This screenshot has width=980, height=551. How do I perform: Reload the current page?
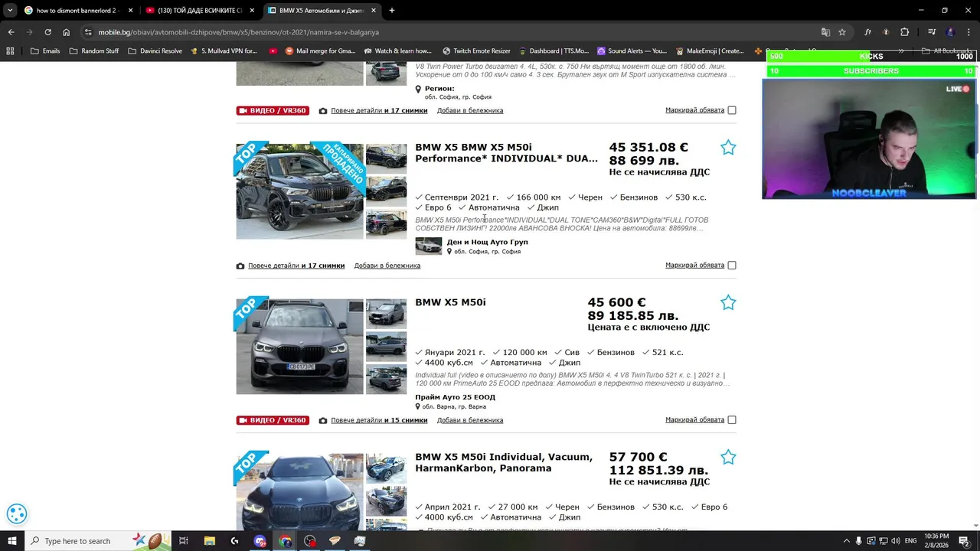[47, 32]
